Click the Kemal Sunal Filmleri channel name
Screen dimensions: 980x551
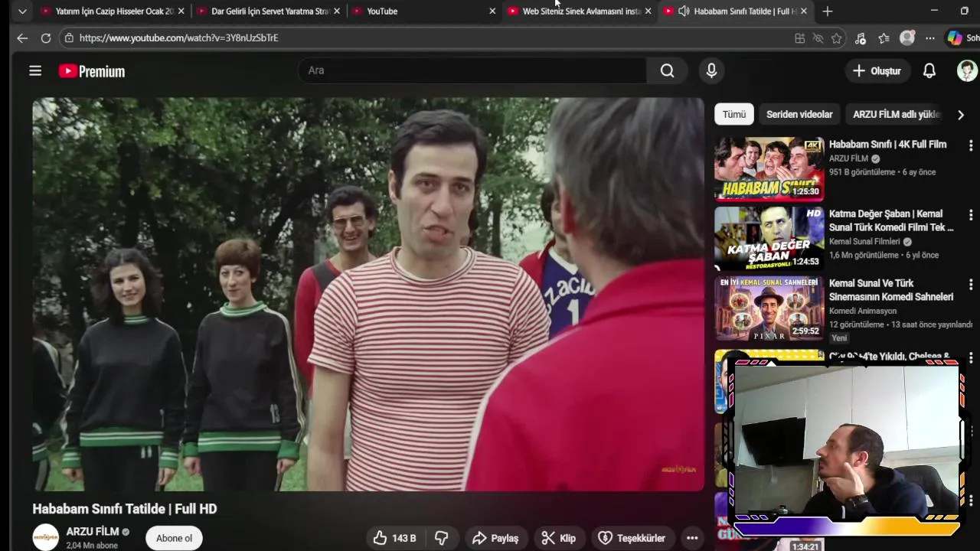click(x=864, y=241)
